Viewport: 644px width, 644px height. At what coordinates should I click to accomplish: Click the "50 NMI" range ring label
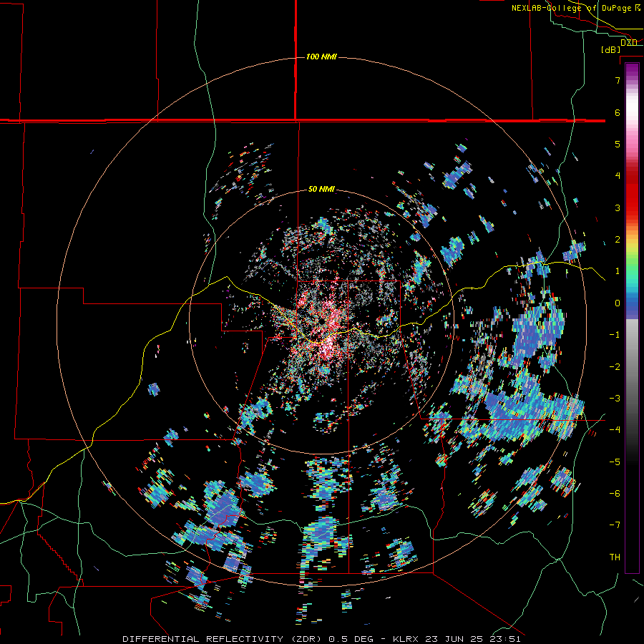click(321, 190)
